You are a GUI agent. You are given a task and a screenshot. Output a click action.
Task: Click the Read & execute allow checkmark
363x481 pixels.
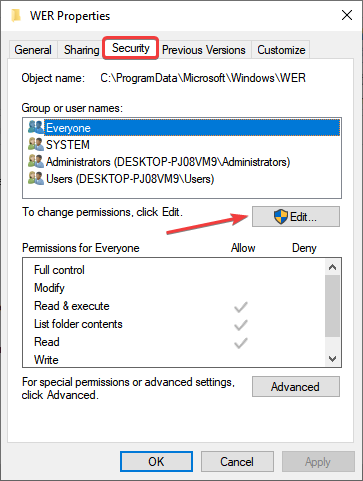(x=241, y=307)
